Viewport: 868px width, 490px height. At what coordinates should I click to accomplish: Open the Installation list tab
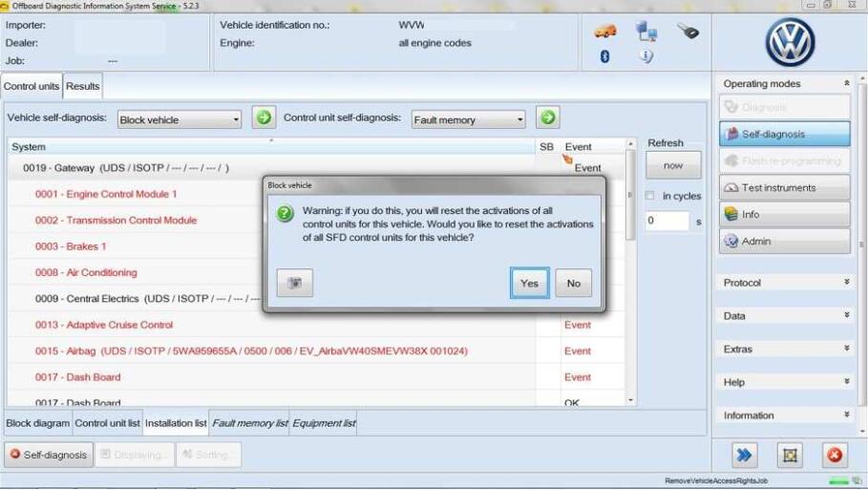coord(176,423)
